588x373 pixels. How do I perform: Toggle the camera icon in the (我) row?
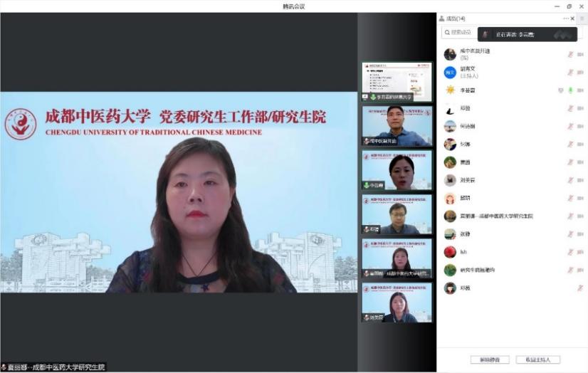coord(580,54)
